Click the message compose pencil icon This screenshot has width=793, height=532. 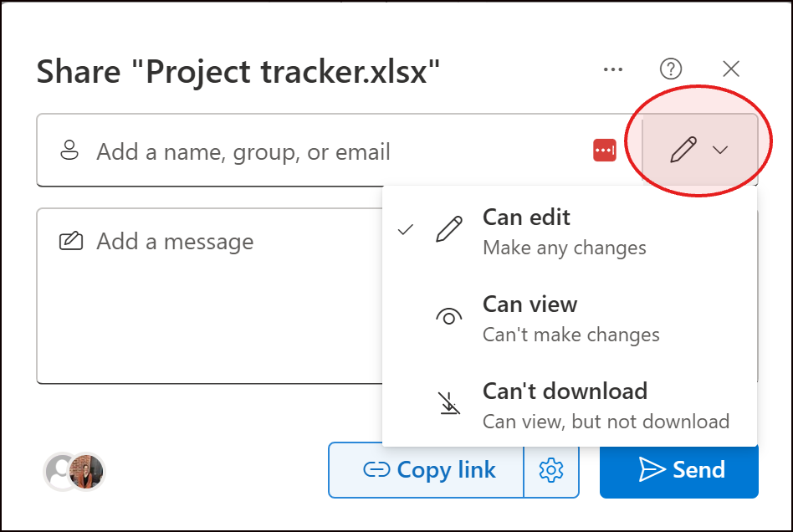pos(71,242)
